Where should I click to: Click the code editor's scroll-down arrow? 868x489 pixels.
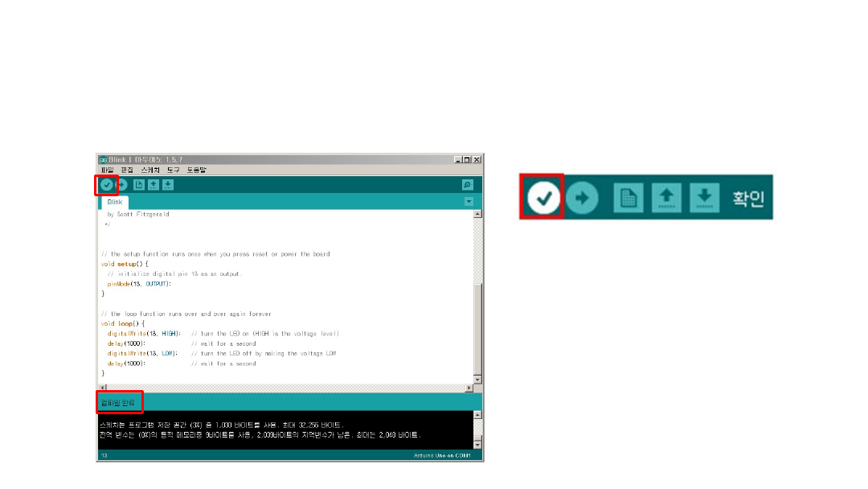pyautogui.click(x=477, y=380)
